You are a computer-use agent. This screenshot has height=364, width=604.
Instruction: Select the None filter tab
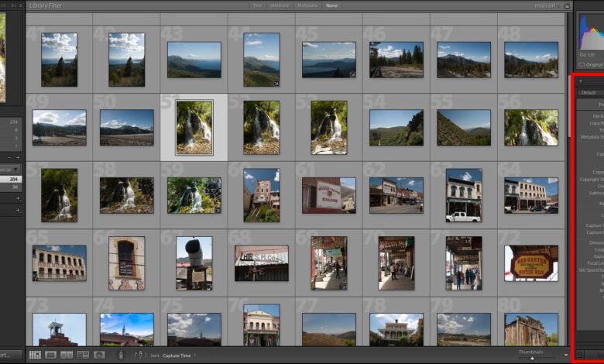tap(331, 5)
